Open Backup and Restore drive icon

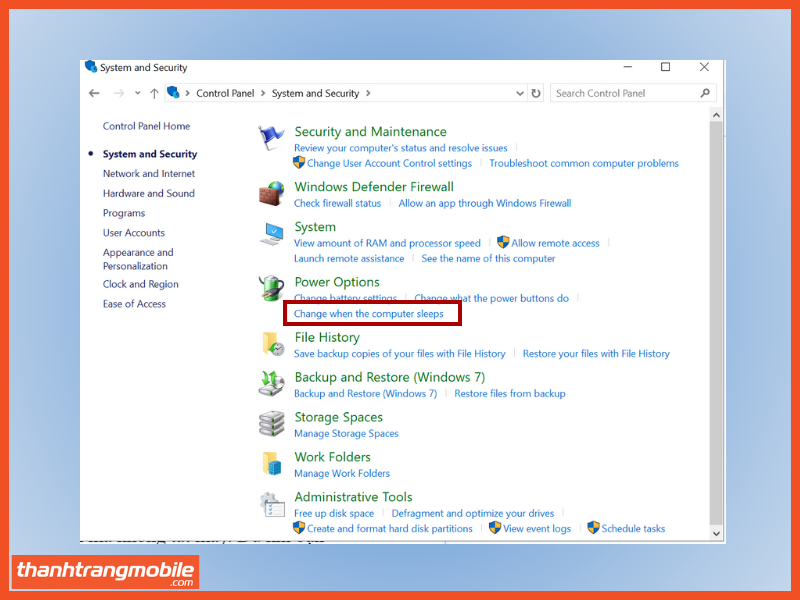[271, 383]
